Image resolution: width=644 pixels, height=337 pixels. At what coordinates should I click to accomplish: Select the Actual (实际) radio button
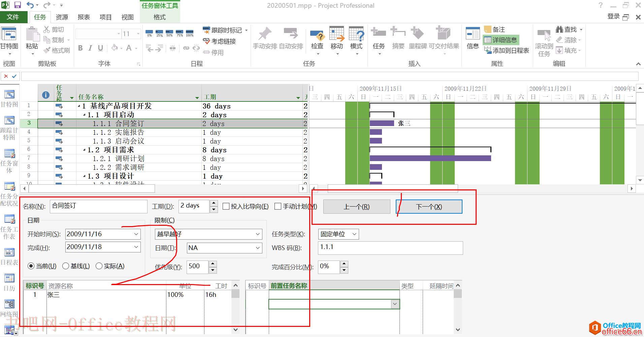[x=99, y=266]
